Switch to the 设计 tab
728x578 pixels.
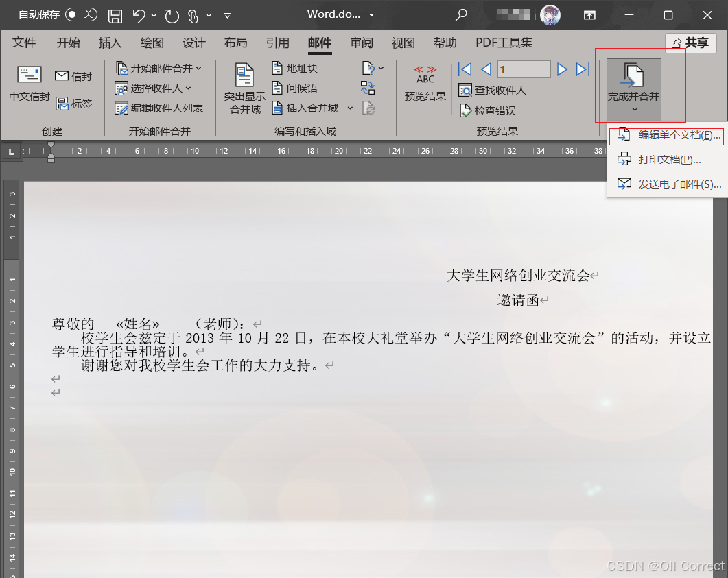193,43
